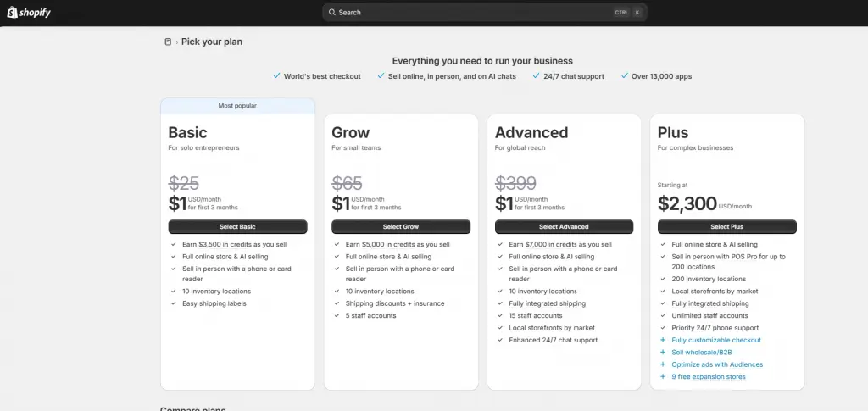Click Earn $3,500 in credits as you sell
Screen dimensions: 868x411
234,245
